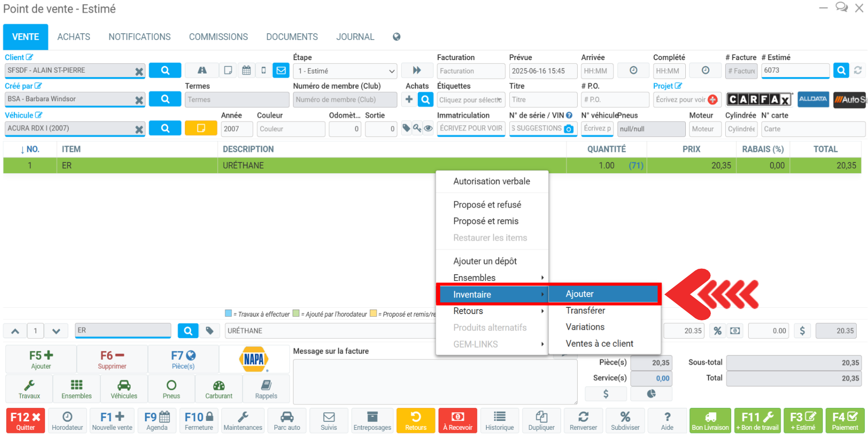
Task: Click the VIN camera scan icon
Action: [x=569, y=129]
